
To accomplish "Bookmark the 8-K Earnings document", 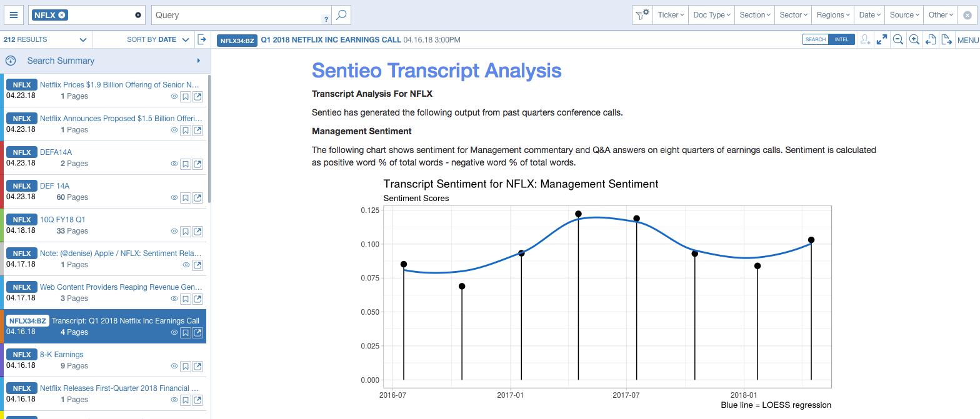I will click(x=186, y=366).
